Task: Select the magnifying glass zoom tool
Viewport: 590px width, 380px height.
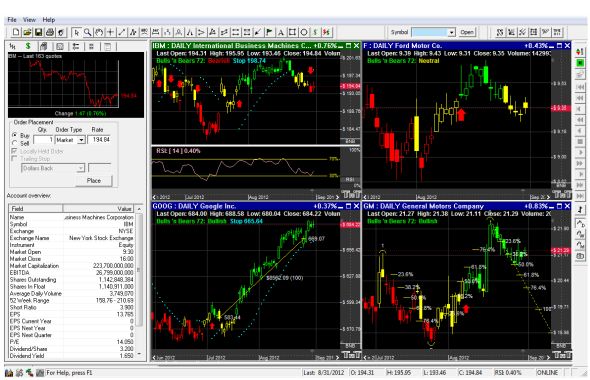Action: pos(88,32)
